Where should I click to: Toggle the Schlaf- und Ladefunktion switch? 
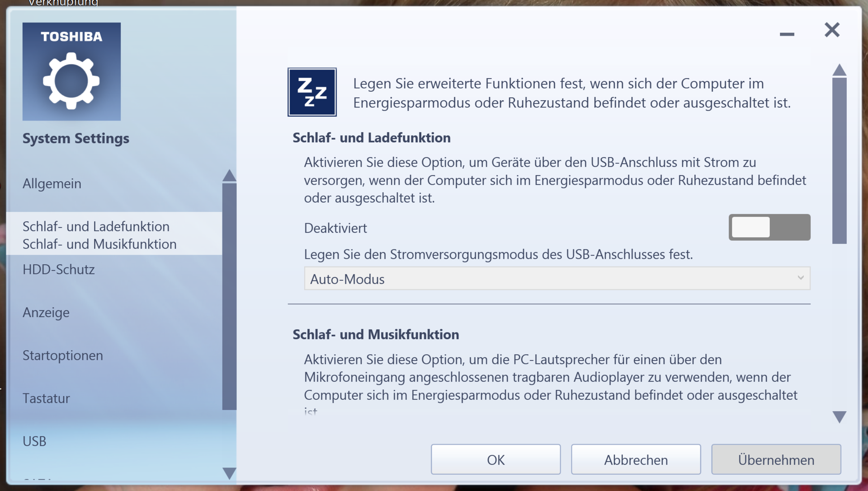coord(769,227)
